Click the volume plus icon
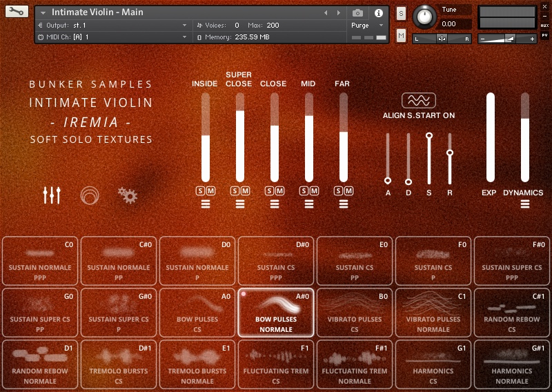Image resolution: width=552 pixels, height=392 pixels. point(532,39)
